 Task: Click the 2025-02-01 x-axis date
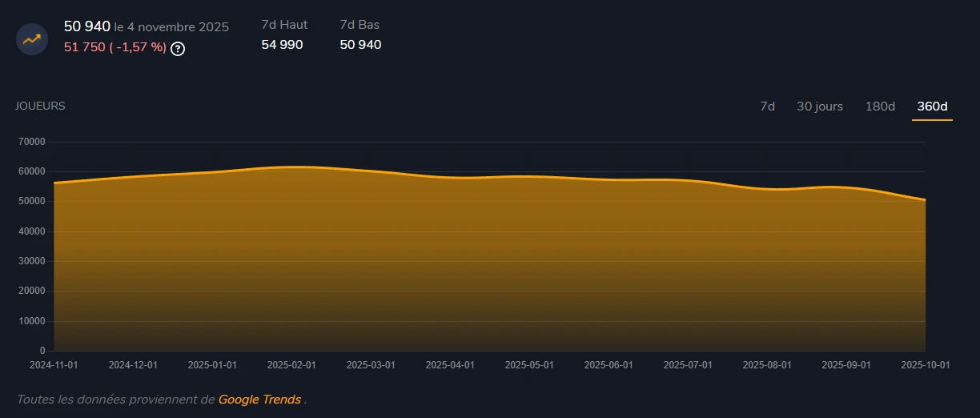(291, 364)
